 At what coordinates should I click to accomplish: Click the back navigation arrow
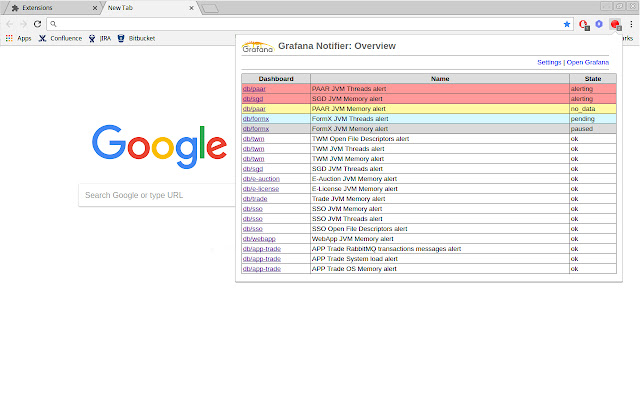[x=10, y=24]
